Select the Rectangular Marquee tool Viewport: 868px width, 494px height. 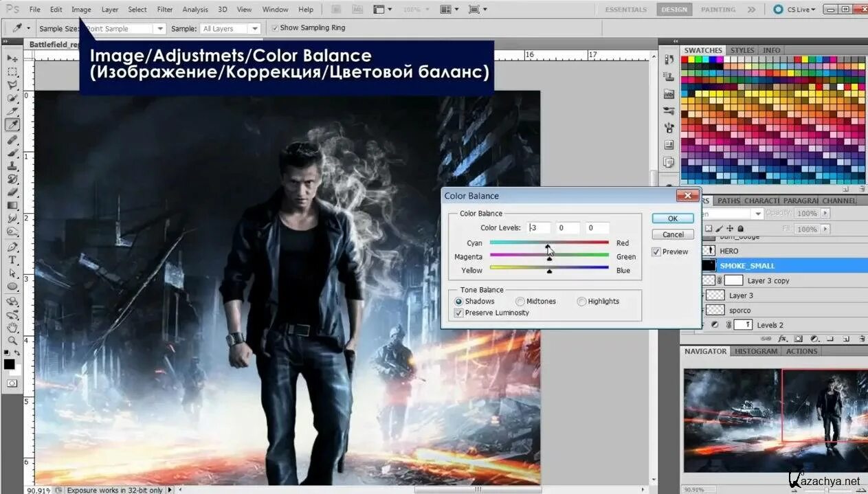tap(12, 71)
